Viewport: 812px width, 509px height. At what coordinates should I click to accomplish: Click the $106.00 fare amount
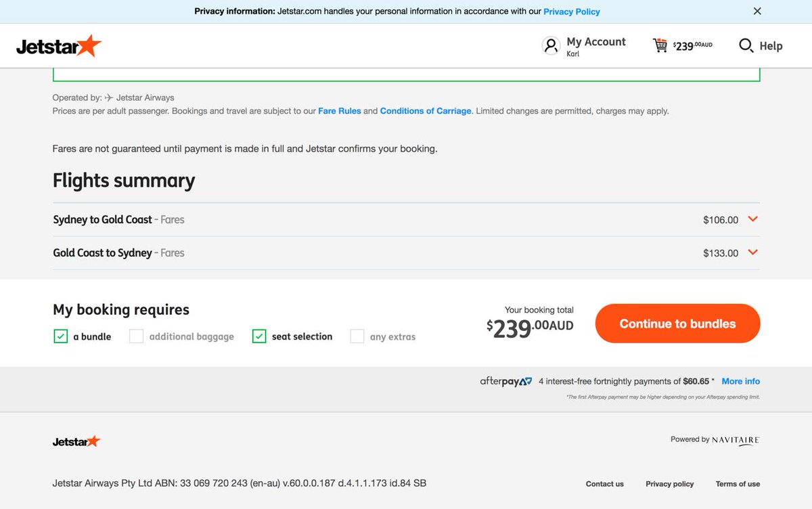721,220
